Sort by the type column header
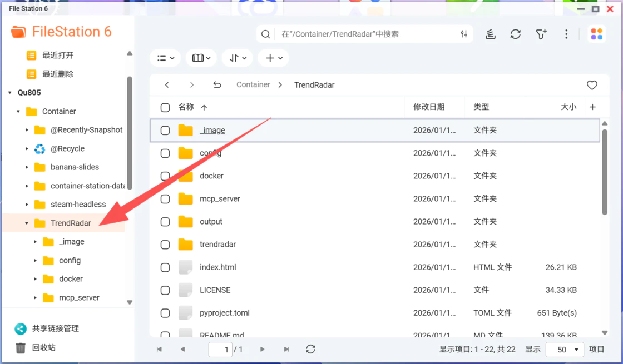 [481, 107]
